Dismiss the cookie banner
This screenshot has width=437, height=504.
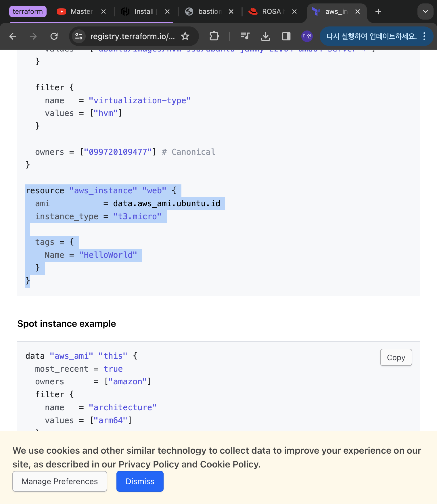(140, 481)
